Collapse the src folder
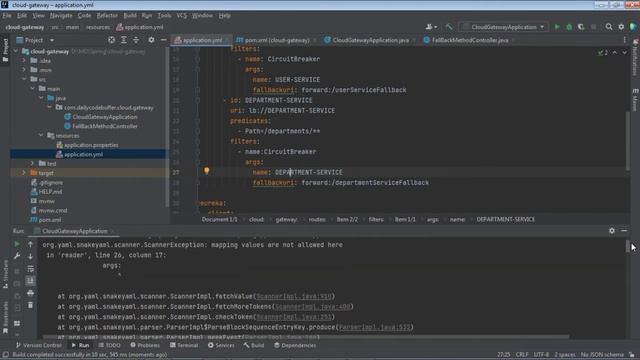 [24, 79]
